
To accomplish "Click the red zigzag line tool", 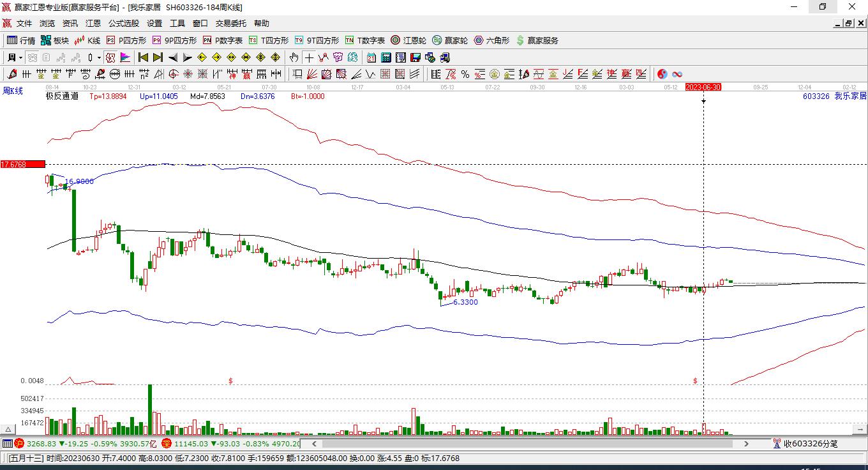I will [324, 57].
